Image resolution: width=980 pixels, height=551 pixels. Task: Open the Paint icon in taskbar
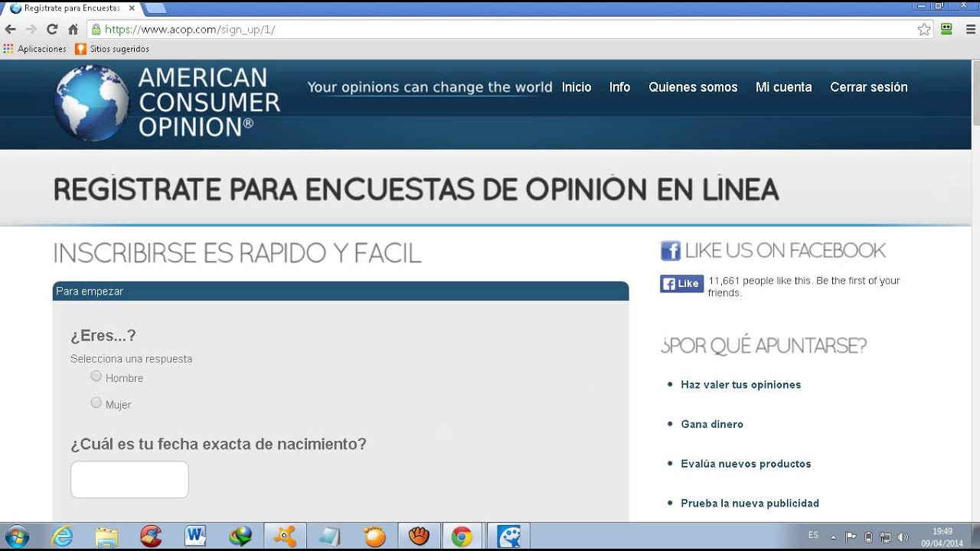click(x=509, y=536)
